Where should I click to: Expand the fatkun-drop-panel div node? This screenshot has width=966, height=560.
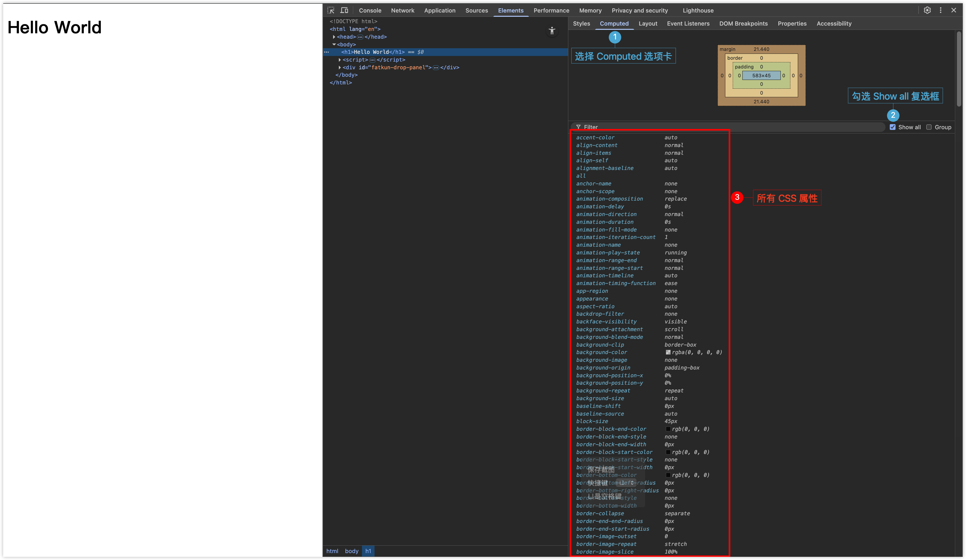(340, 68)
